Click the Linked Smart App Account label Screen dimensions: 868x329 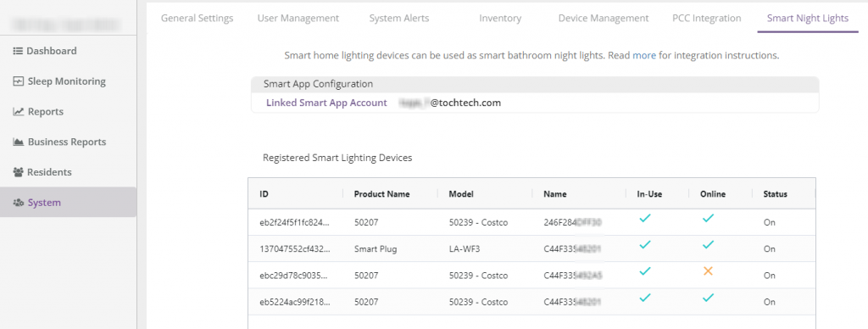(x=326, y=103)
